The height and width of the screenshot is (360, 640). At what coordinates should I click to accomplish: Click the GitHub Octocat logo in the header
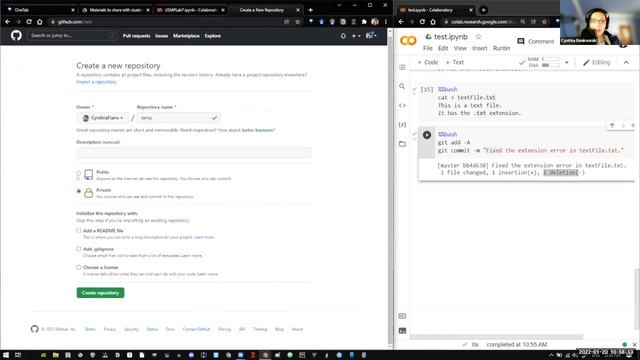click(16, 36)
